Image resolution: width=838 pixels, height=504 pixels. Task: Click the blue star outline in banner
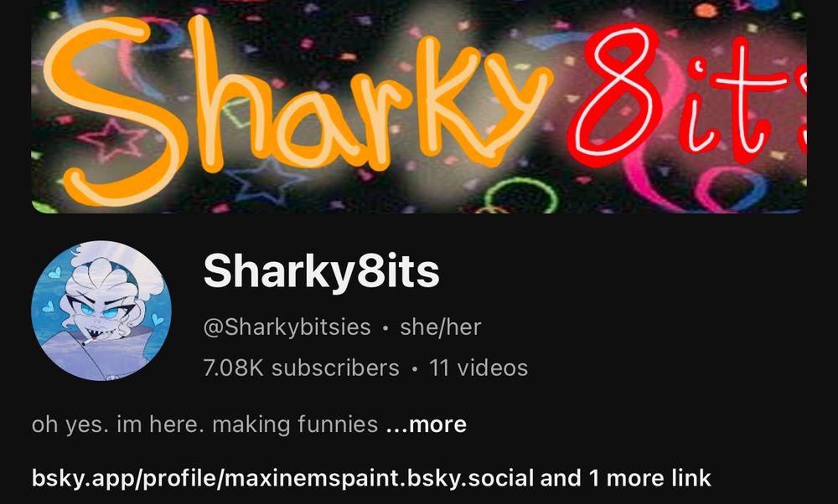point(266,182)
